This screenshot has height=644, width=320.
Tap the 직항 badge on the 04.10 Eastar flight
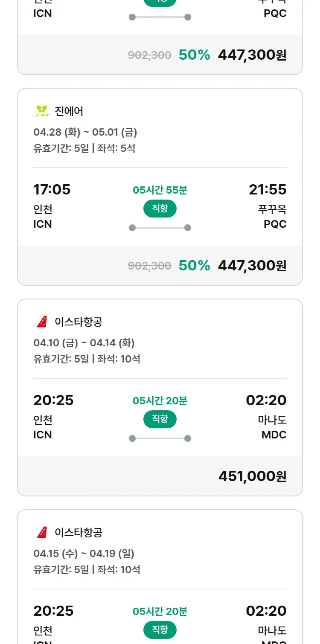coord(160,419)
